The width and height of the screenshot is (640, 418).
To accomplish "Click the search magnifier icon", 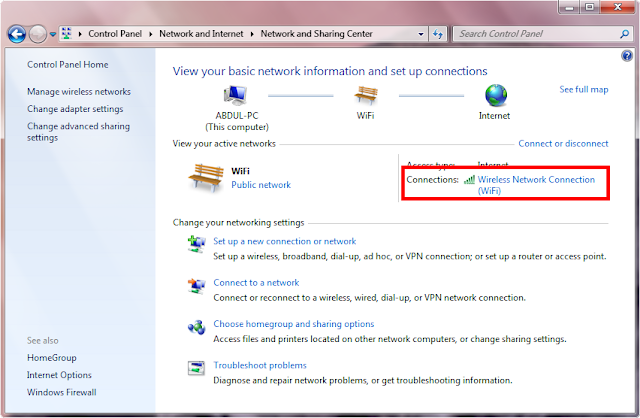I will pos(624,34).
